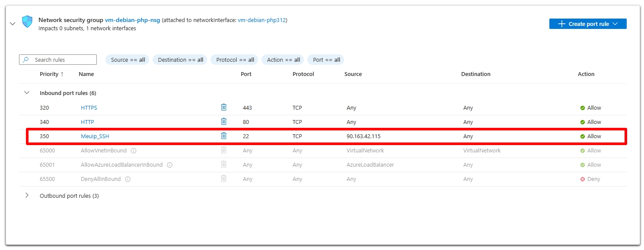Collapse the Inbound port rules group
The image size is (644, 250).
click(x=27, y=92)
